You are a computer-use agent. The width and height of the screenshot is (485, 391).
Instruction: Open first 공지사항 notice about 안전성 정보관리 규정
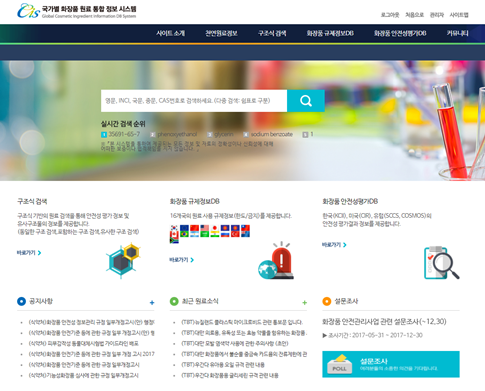[x=91, y=322]
